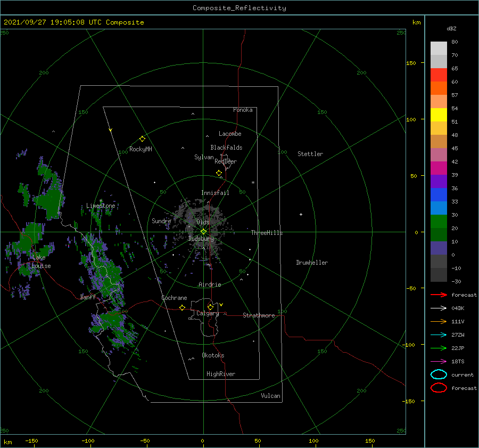Click the Ponoka town label
Viewport: 479px width, 448px height.
(x=243, y=110)
